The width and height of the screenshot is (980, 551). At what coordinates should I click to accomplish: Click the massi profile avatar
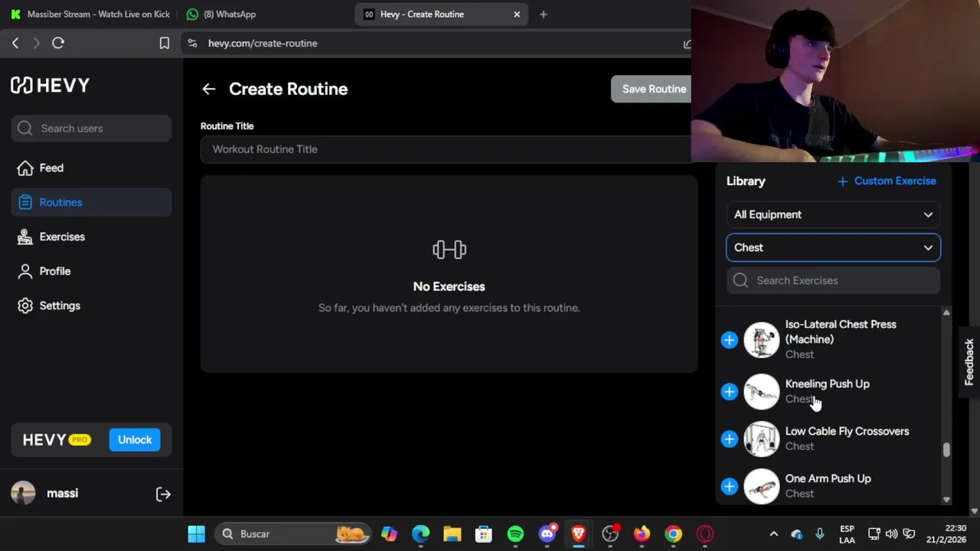[23, 494]
